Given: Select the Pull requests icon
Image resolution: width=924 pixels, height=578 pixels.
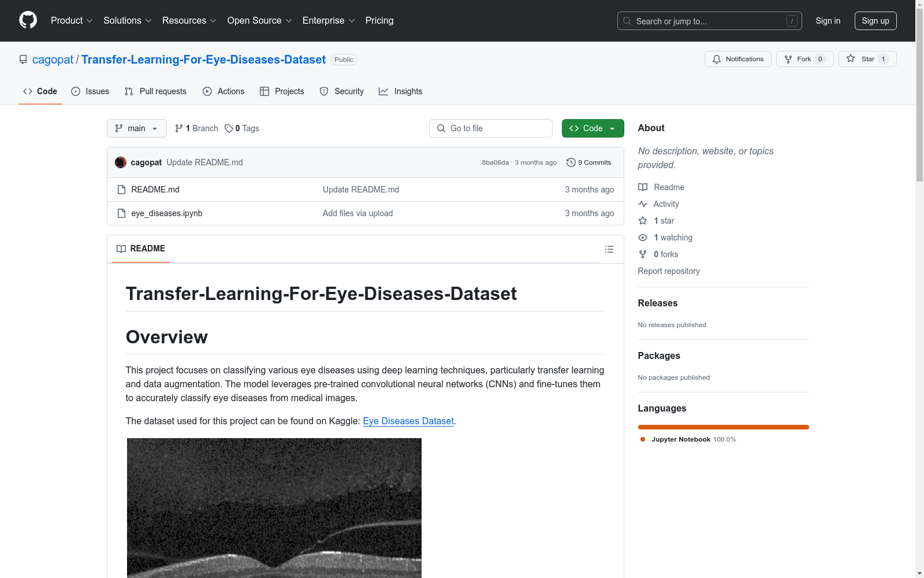Looking at the screenshot, I should tap(128, 91).
